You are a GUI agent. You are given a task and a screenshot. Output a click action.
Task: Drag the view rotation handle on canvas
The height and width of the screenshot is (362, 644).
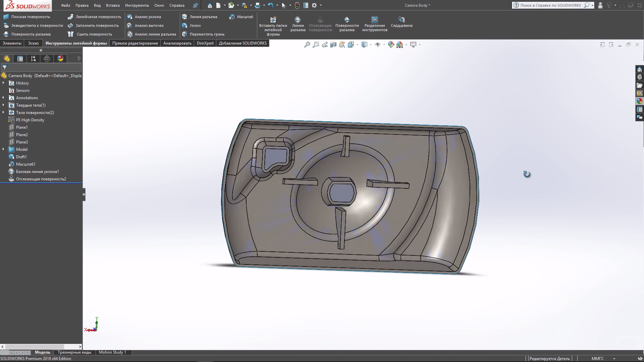[527, 174]
